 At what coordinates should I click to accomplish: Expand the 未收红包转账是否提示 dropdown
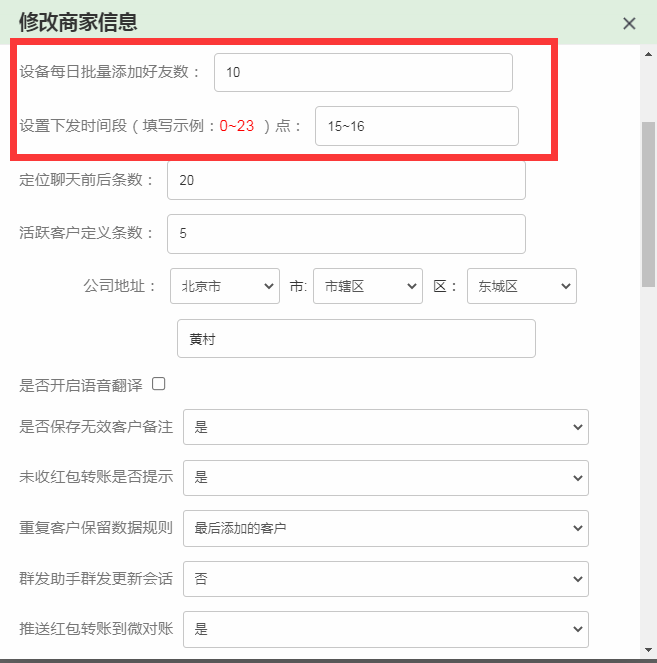coord(385,478)
